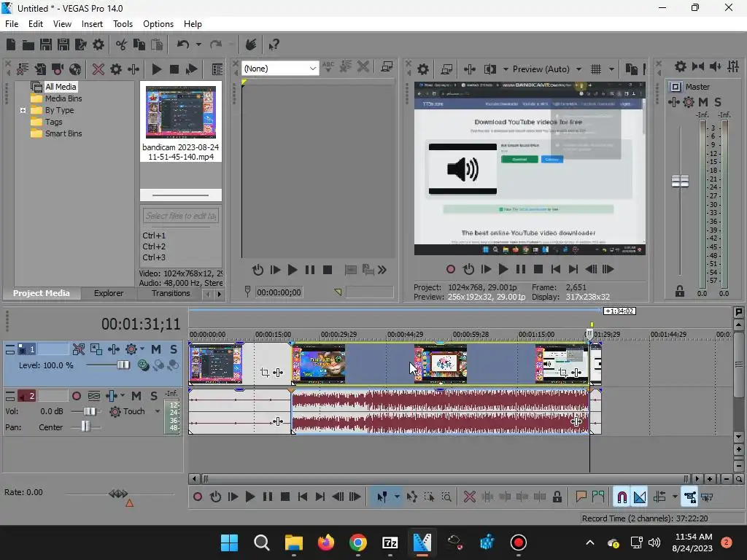This screenshot has height=560, width=747.
Task: Open Undo history dropdown arrow
Action: pyautogui.click(x=198, y=44)
